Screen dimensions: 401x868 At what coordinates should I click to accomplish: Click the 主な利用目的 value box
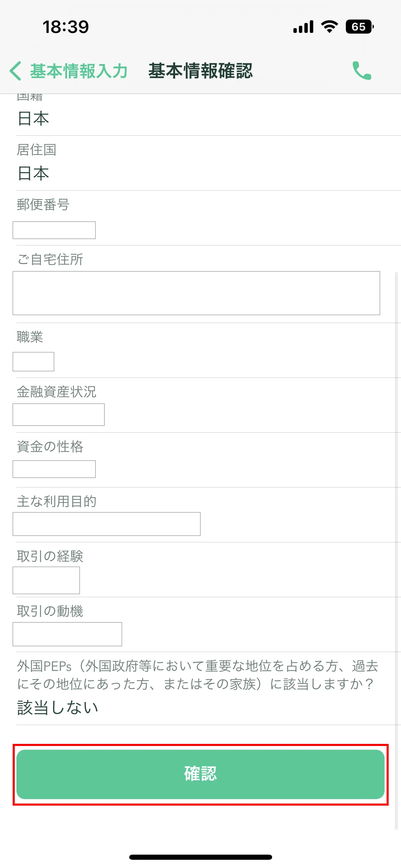(x=107, y=524)
